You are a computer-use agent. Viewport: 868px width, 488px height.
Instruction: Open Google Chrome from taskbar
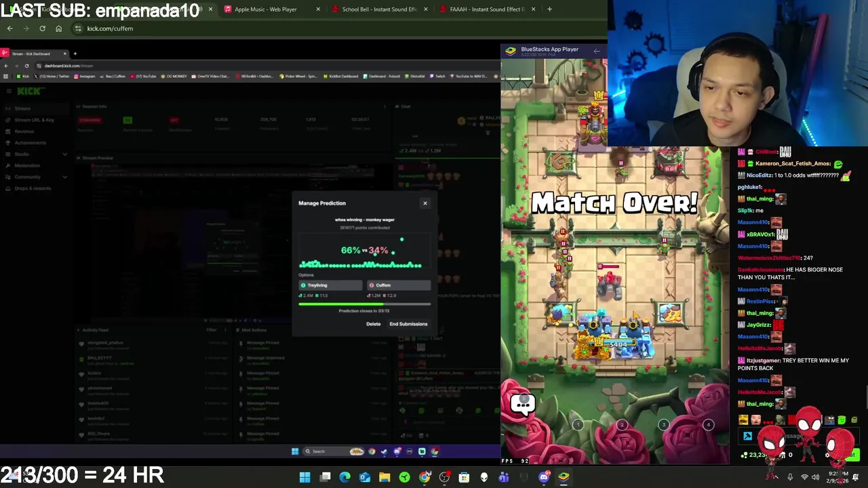[425, 477]
